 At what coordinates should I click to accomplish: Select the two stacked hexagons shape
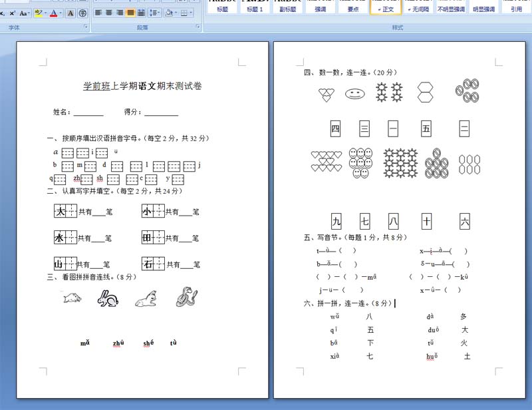(425, 92)
